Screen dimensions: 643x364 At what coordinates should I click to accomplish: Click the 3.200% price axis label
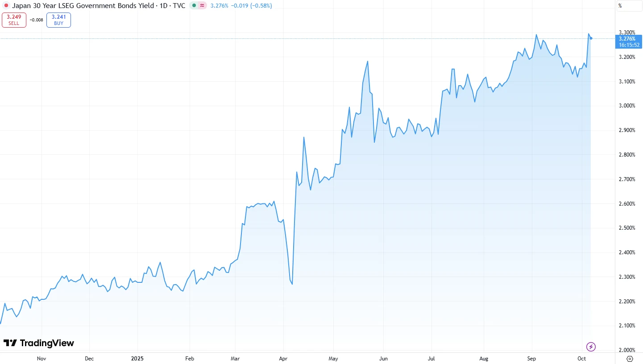click(627, 57)
